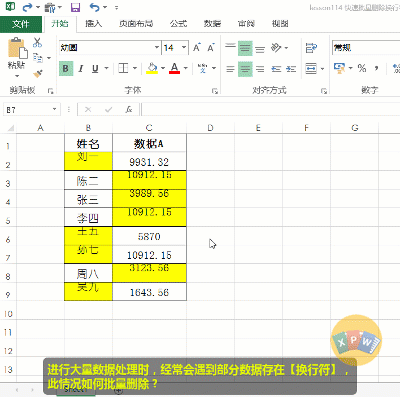Open font color dropdown arrow
Image resolution: width=400 pixels, height=397 pixels.
[x=186, y=68]
